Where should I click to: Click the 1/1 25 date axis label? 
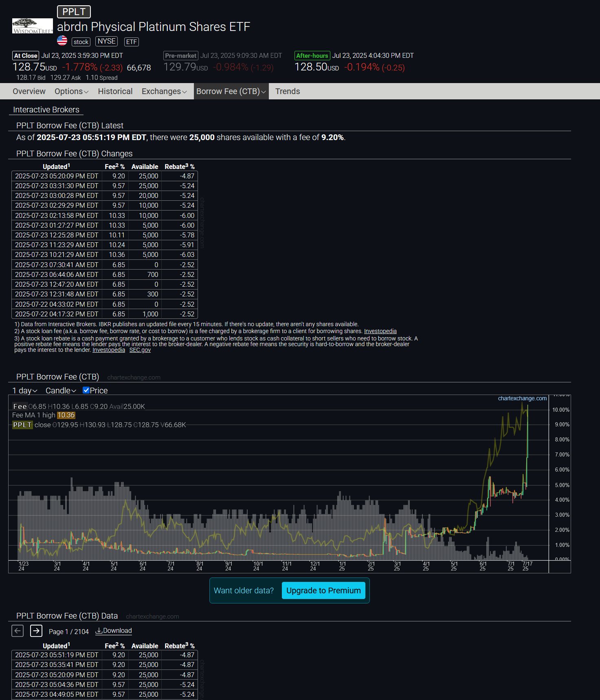(342, 566)
